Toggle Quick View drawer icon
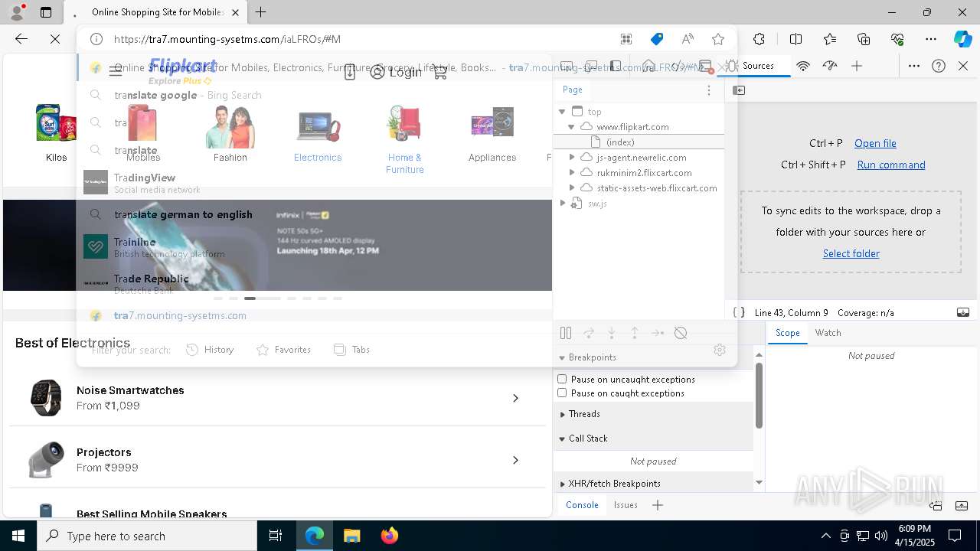The width and height of the screenshot is (980, 551). coord(963,312)
